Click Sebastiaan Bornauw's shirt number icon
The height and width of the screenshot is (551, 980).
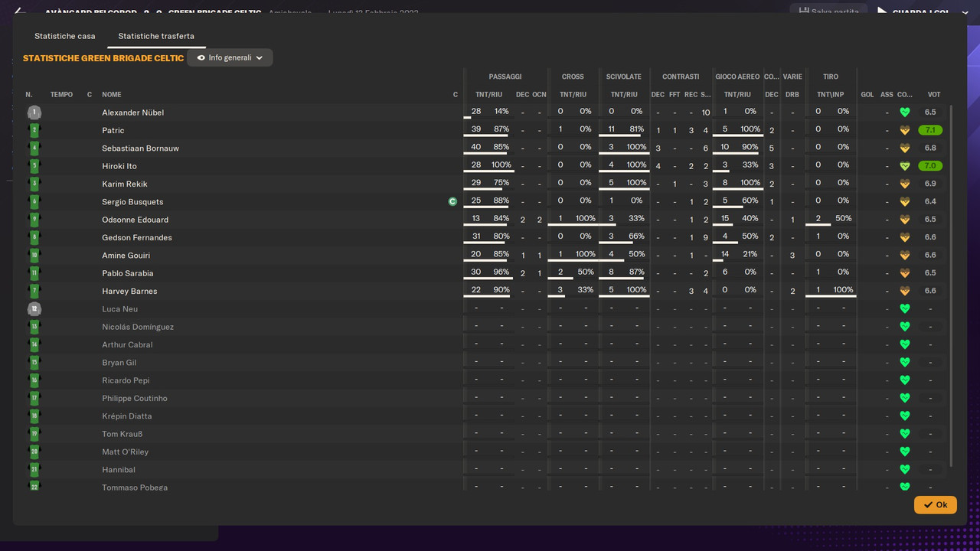34,148
